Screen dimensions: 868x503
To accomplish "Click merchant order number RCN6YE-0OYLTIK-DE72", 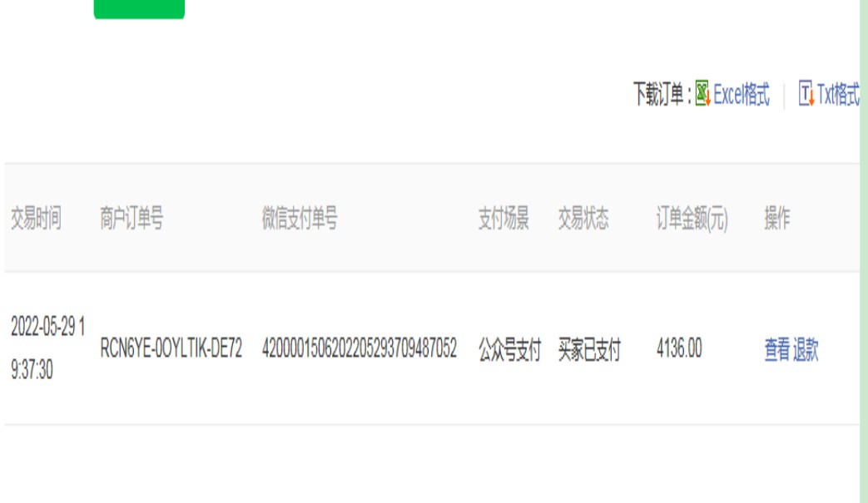I will 171,349.
